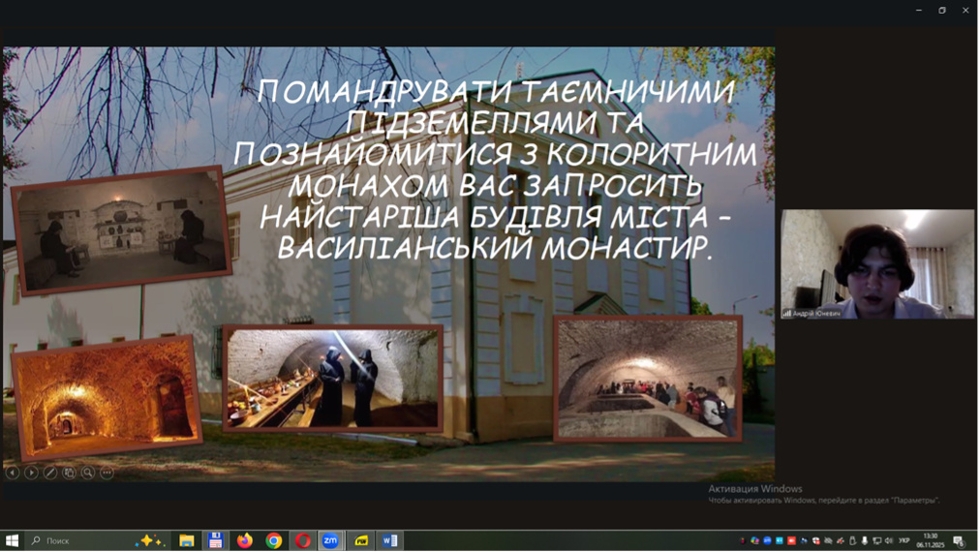Open Microsoft Word from the taskbar
Screen dimensions: 980x552
[x=389, y=540]
